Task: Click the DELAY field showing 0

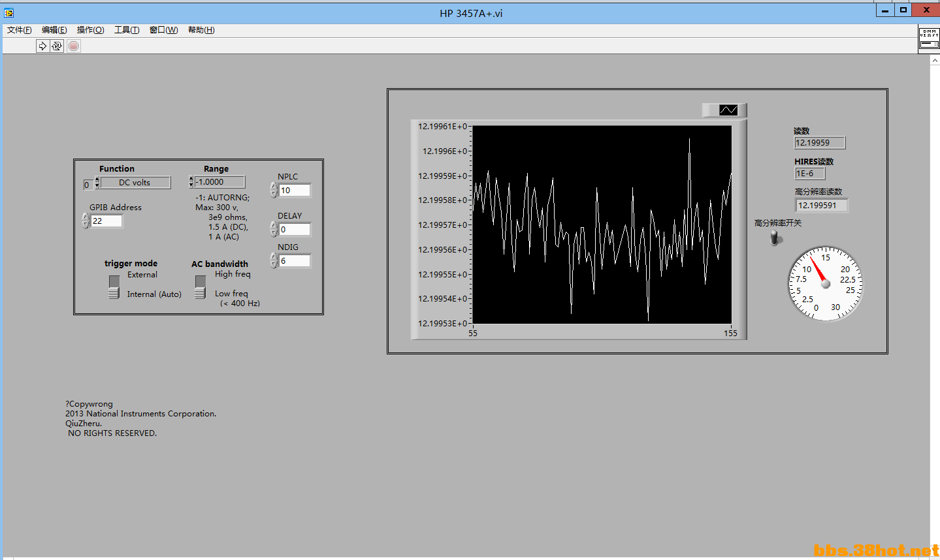Action: 295,230
